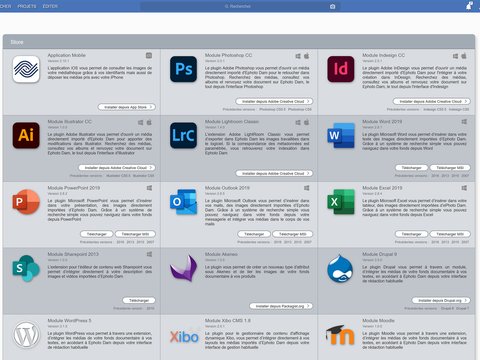
Task: Click the Drupal 9 module icon
Action: [341, 268]
